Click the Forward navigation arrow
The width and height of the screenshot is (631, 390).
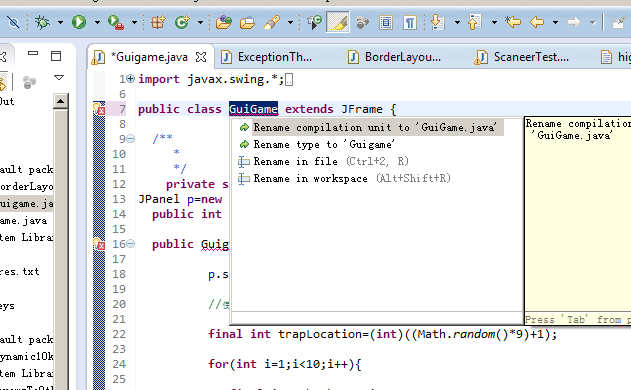pos(574,22)
